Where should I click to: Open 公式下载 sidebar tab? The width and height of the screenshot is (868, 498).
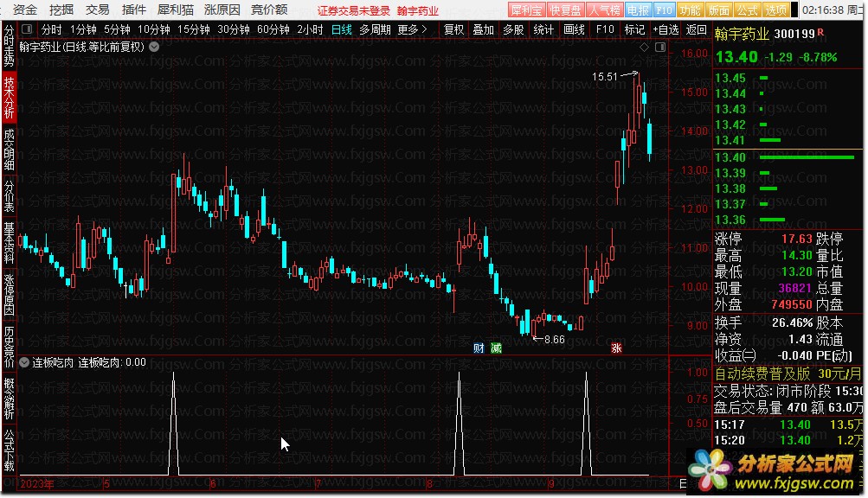point(9,450)
